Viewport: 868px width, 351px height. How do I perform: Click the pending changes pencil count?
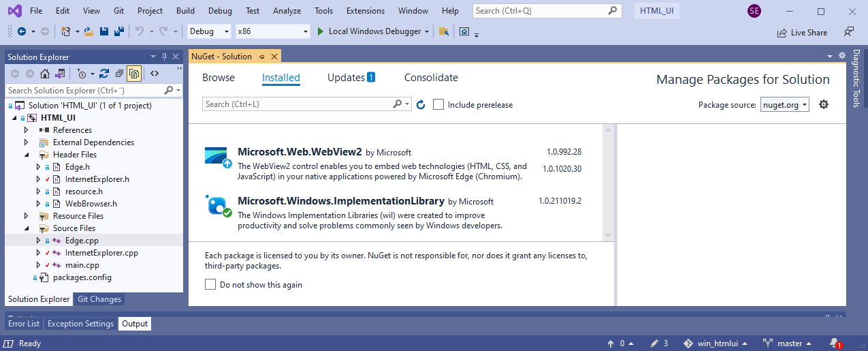point(659,344)
